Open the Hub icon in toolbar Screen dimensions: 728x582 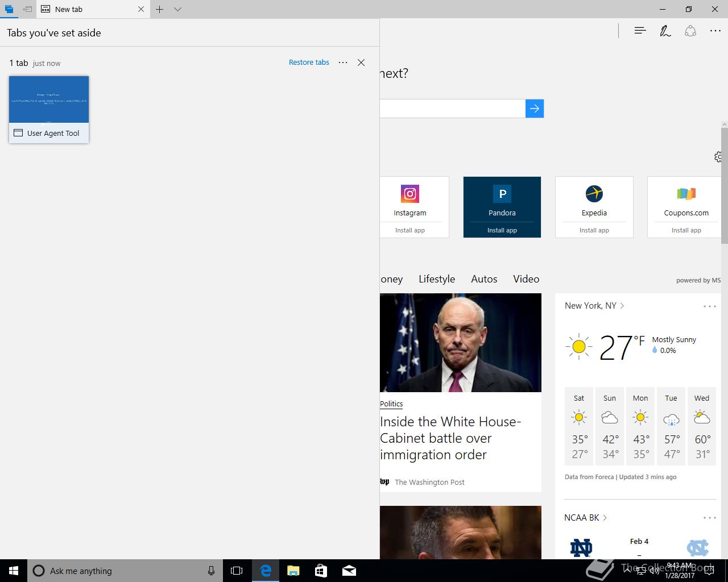(x=640, y=31)
